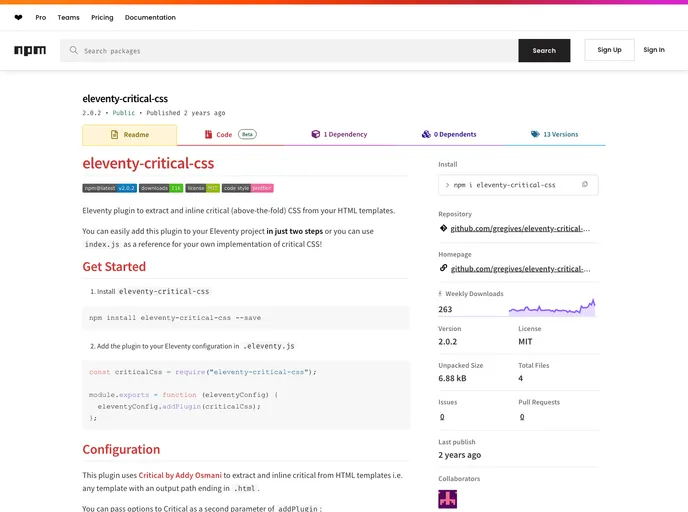This screenshot has width=688, height=512.
Task: Click the Get Started heading
Action: pos(114,266)
